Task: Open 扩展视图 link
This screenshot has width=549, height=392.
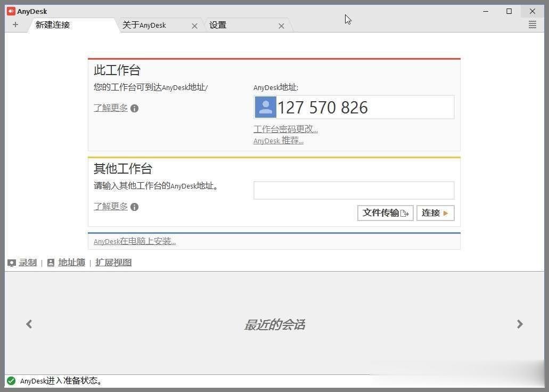Action: coord(113,263)
